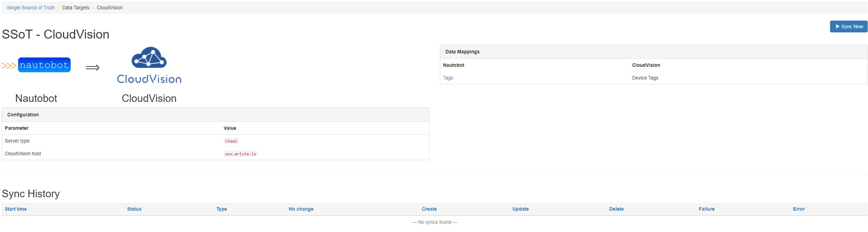Sort sync history by Start time

(x=16, y=209)
